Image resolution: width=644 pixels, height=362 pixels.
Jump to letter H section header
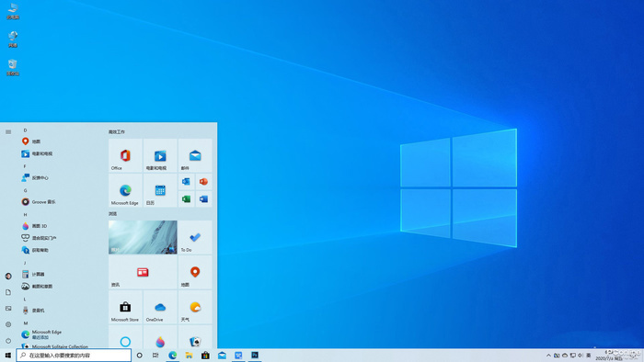click(25, 214)
